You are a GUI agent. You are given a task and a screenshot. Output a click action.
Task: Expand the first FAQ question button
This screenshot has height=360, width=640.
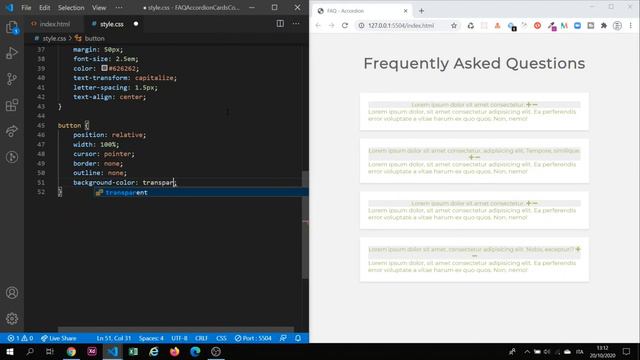point(474,105)
